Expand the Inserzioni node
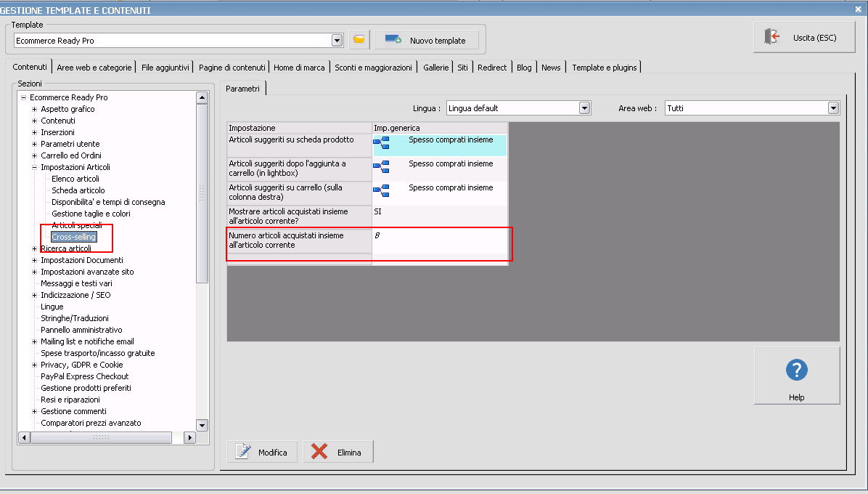868x494 pixels. point(34,132)
